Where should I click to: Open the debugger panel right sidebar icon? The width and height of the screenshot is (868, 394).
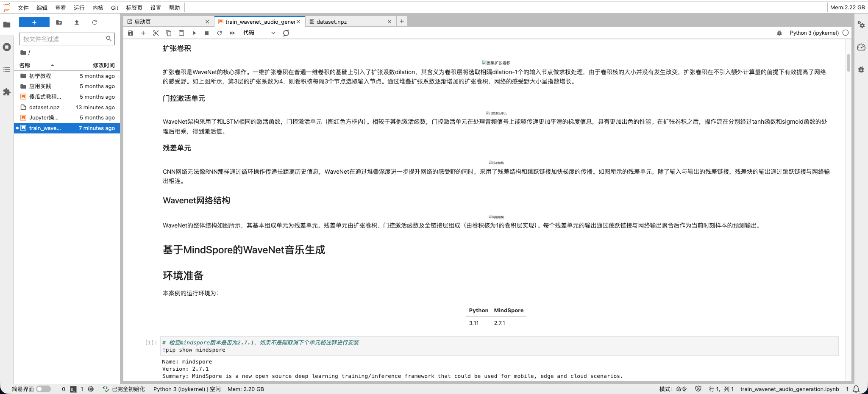pyautogui.click(x=861, y=69)
